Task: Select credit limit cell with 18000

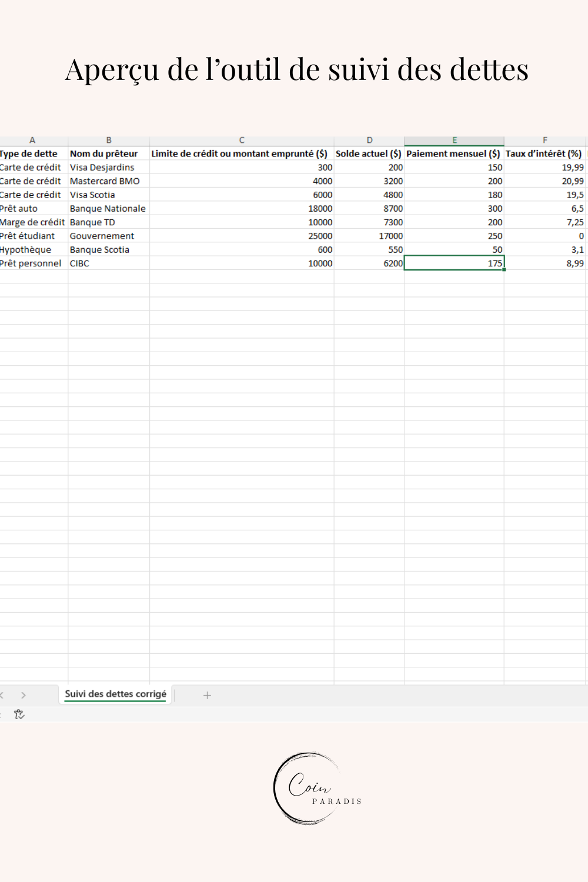Action: [242, 208]
